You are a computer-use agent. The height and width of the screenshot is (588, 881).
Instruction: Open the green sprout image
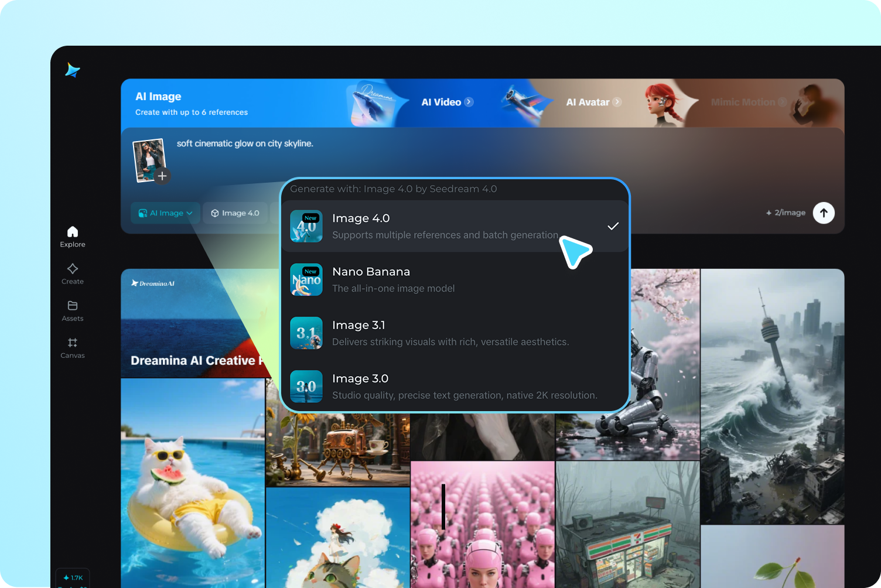pyautogui.click(x=773, y=556)
